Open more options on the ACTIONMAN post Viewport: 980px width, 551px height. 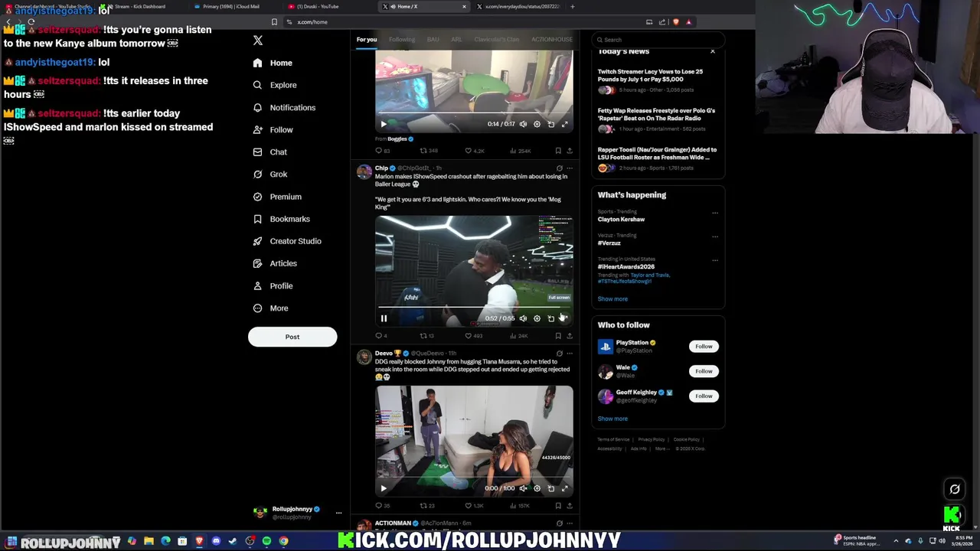click(x=569, y=523)
